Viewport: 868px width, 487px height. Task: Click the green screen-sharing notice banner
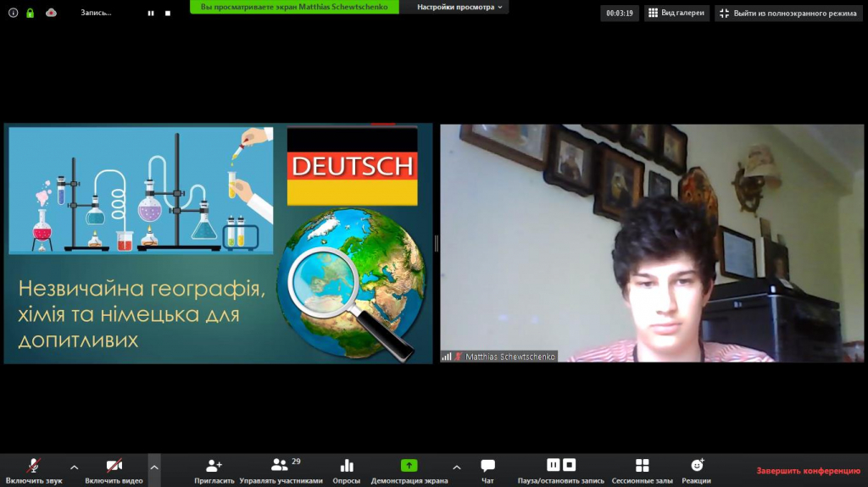294,7
